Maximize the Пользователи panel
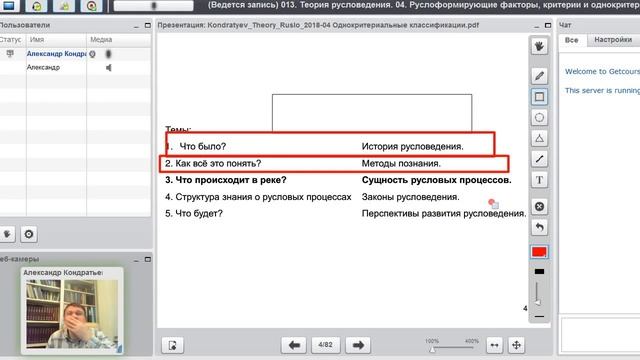 [x=148, y=25]
